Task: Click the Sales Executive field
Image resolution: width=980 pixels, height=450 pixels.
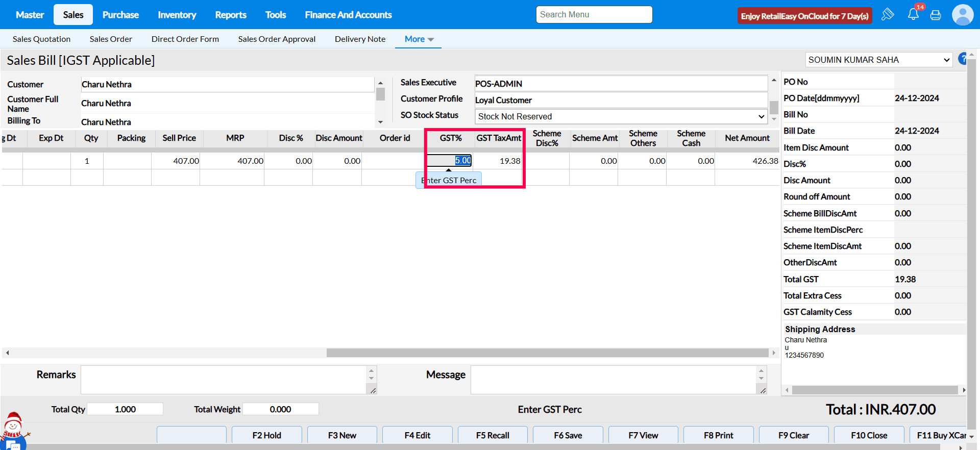Action: point(621,84)
